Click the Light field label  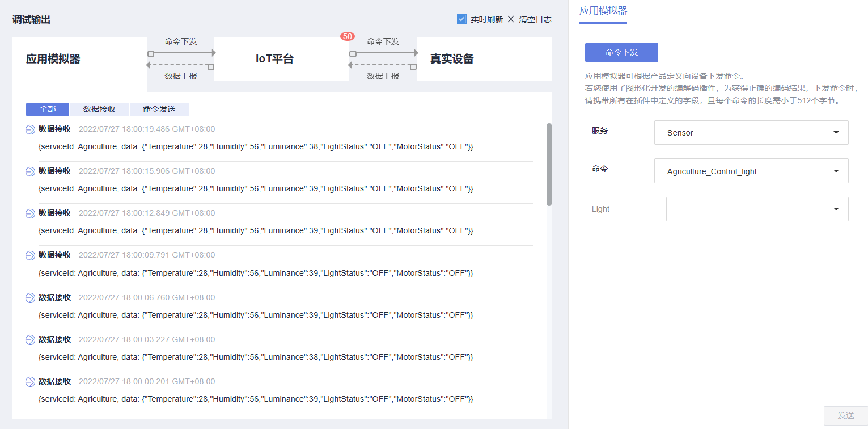coord(600,209)
